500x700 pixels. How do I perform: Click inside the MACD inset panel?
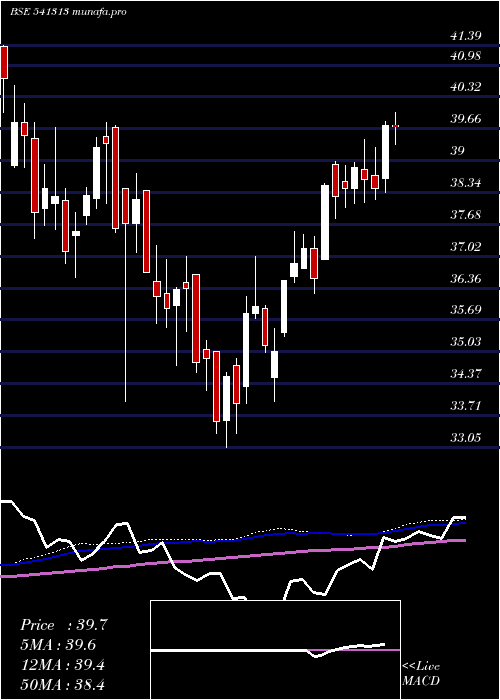[x=275, y=650]
